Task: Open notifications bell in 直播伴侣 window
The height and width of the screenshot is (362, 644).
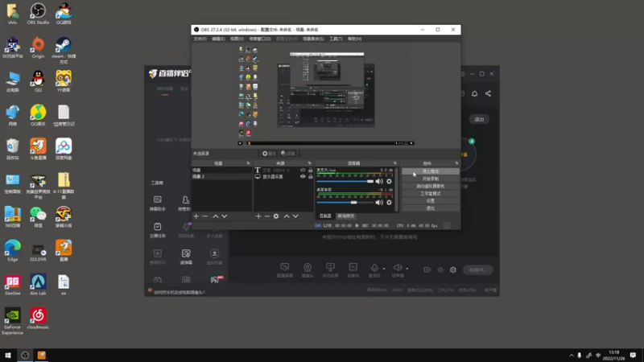Action: tap(474, 93)
